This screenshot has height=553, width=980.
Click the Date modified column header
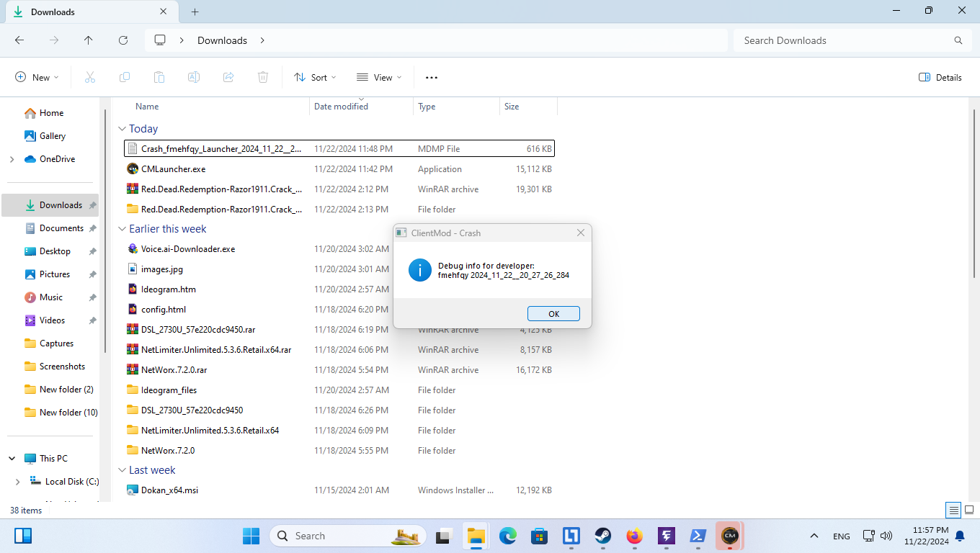(x=341, y=107)
